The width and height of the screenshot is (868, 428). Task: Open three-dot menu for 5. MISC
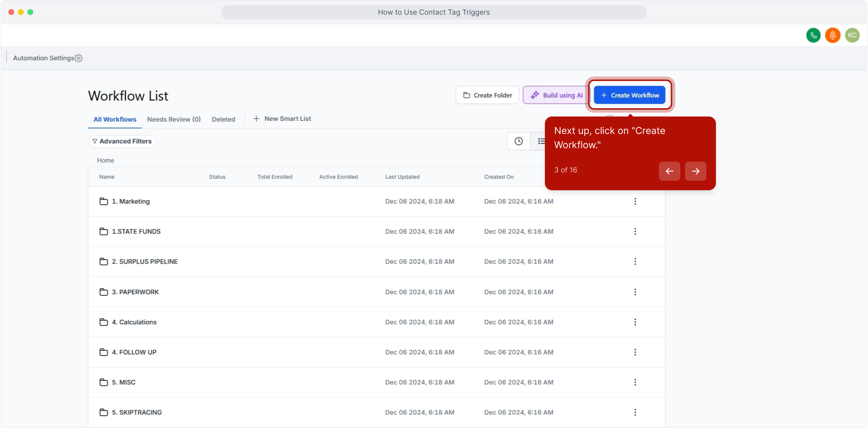click(635, 382)
